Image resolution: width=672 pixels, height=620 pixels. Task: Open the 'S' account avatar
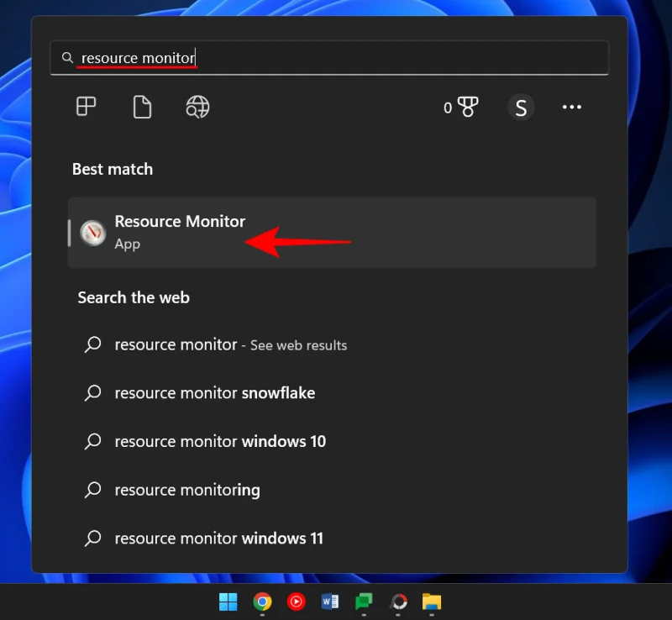pyautogui.click(x=521, y=108)
